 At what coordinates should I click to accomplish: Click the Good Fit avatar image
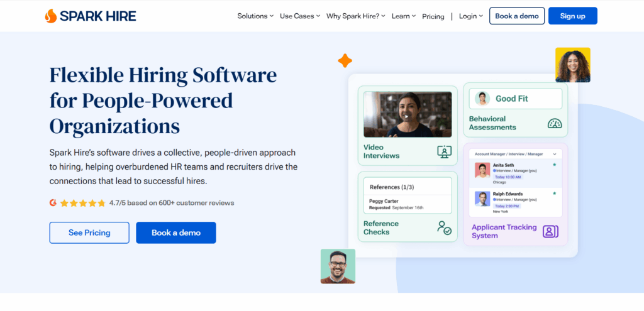(x=482, y=99)
